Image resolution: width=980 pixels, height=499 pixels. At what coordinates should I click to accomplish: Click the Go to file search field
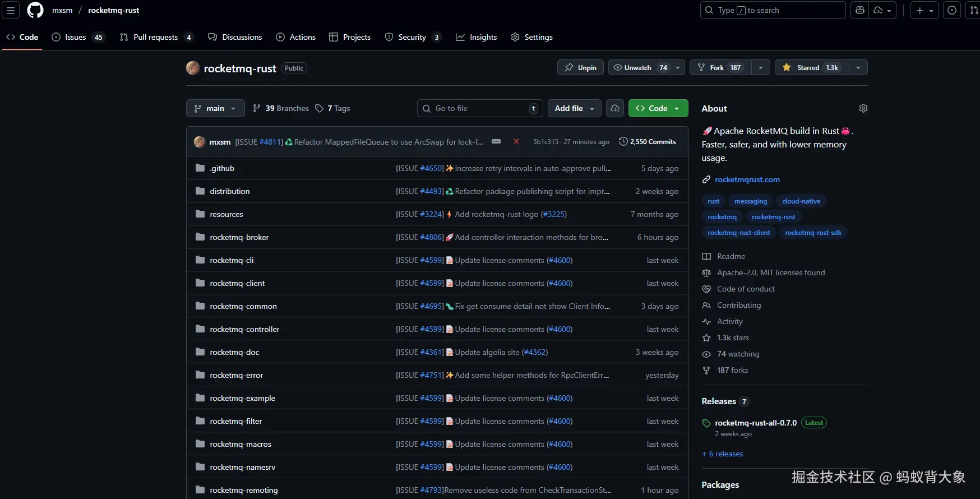[479, 108]
